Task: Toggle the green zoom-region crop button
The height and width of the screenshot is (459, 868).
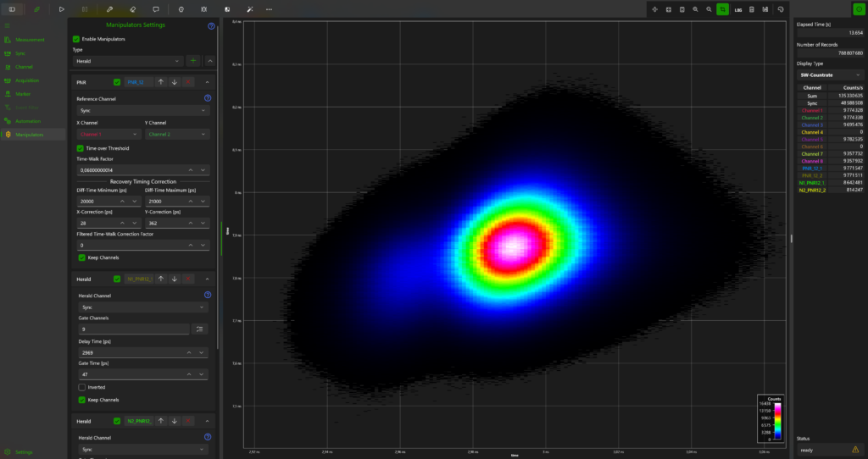Action: tap(722, 9)
